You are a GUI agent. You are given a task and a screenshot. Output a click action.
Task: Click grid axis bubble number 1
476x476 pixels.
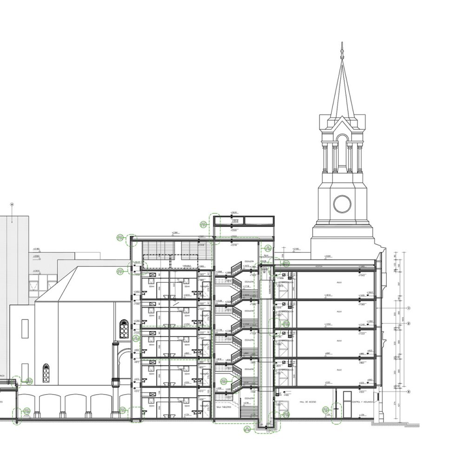point(408,308)
